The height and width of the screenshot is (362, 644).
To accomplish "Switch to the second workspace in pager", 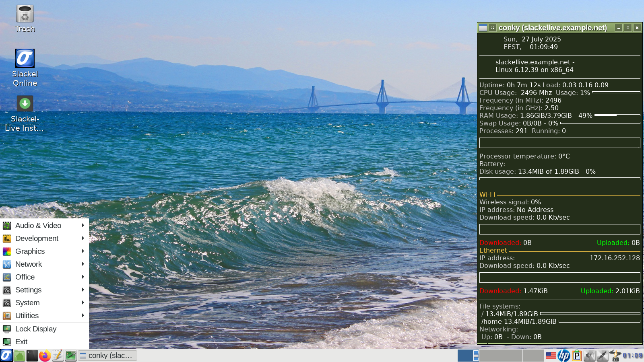I will click(x=490, y=356).
